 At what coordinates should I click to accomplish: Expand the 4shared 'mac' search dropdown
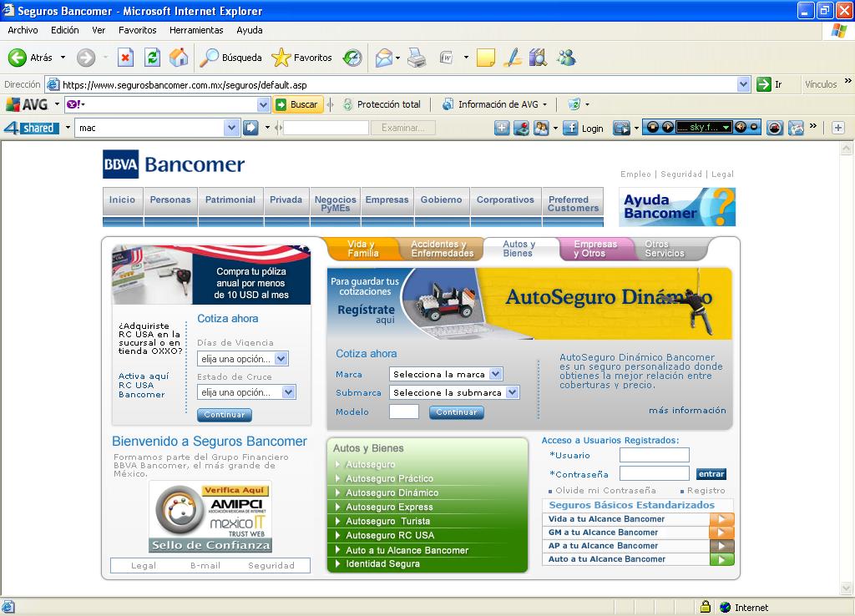click(231, 128)
